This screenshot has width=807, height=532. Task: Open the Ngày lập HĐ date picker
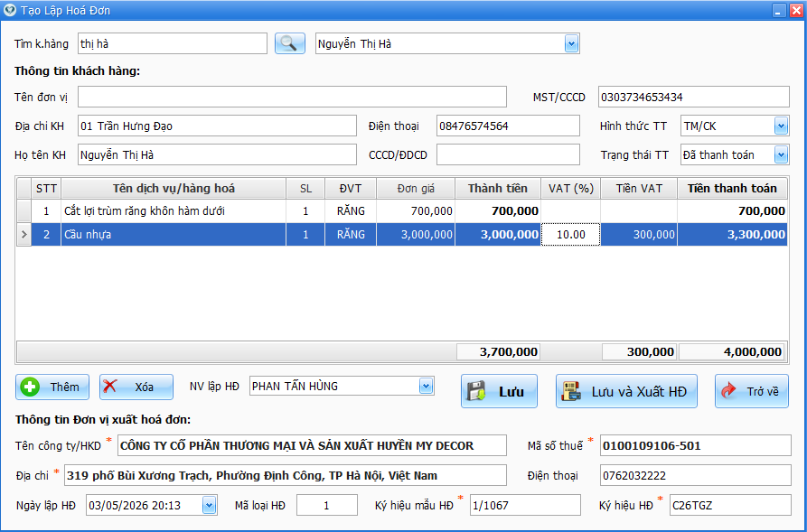209,505
